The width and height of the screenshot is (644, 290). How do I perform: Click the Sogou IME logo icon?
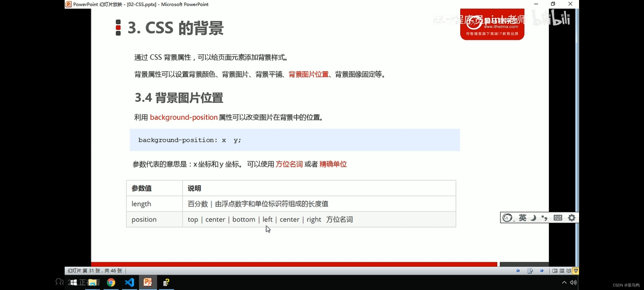507,218
